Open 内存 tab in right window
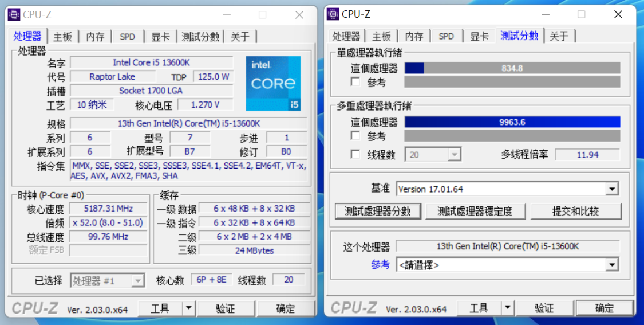The image size is (644, 325). point(414,37)
